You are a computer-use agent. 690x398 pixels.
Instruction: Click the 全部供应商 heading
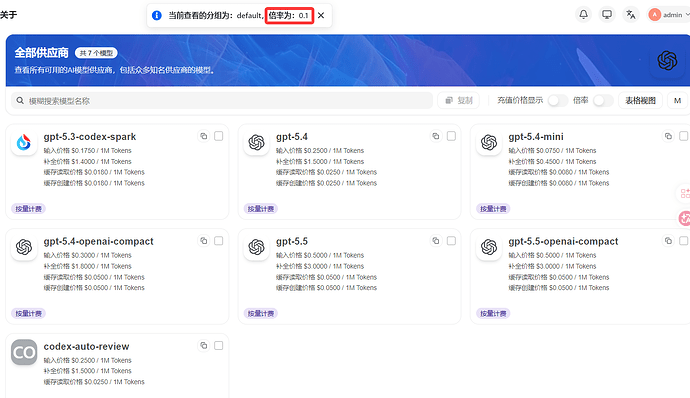pyautogui.click(x=41, y=53)
